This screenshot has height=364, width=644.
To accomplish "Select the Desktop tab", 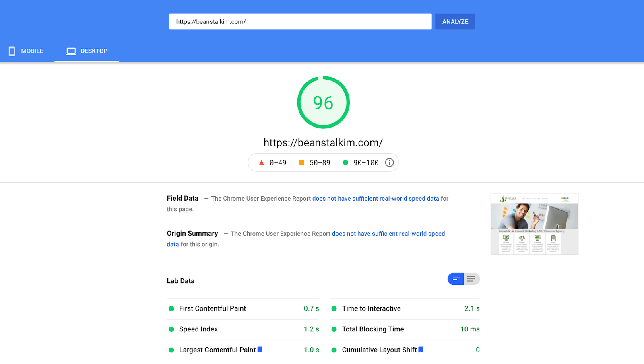I will [87, 51].
